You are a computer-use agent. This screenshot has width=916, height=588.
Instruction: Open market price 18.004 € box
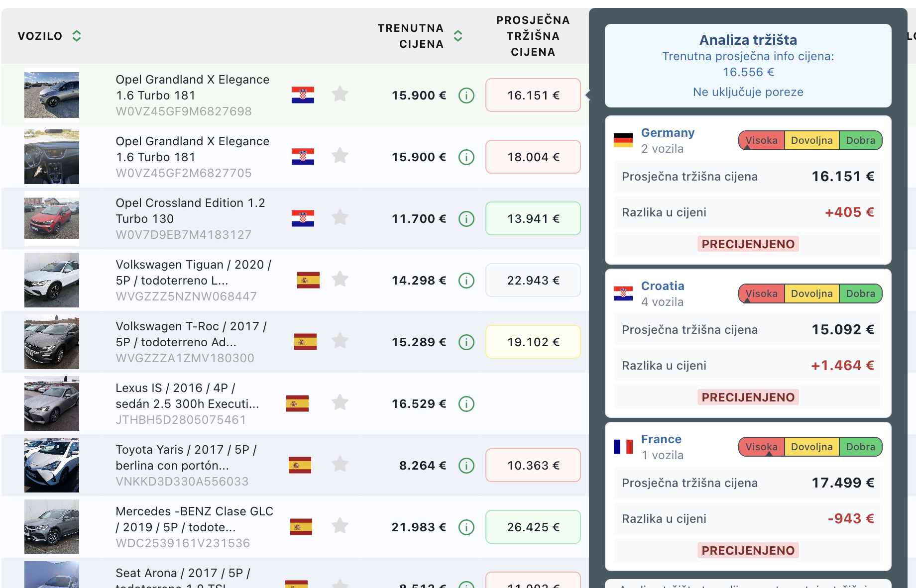(x=533, y=157)
